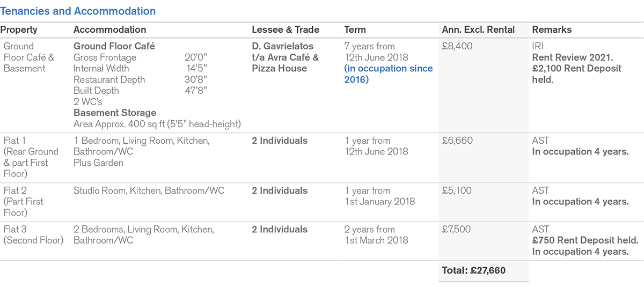Screen dimensions: 644x287
Task: Select the £8,400 rental amount
Action: pyautogui.click(x=457, y=46)
